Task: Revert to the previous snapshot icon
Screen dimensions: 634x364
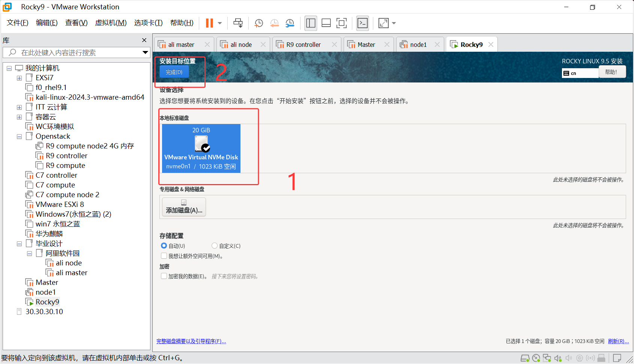Action: coord(274,23)
